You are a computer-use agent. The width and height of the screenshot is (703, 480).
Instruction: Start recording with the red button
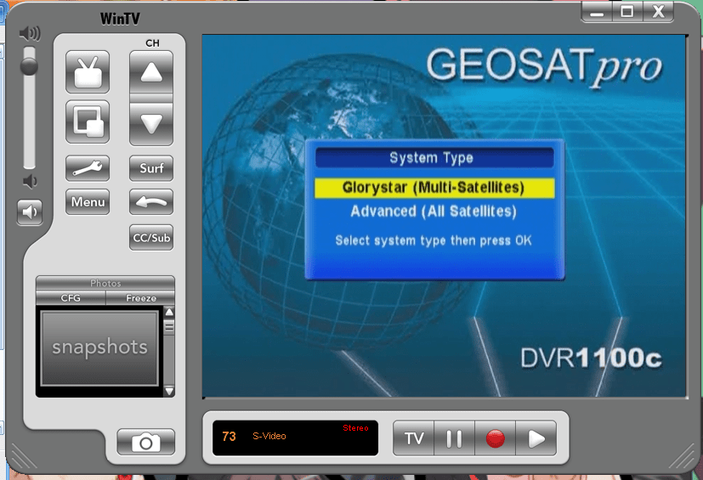point(495,438)
